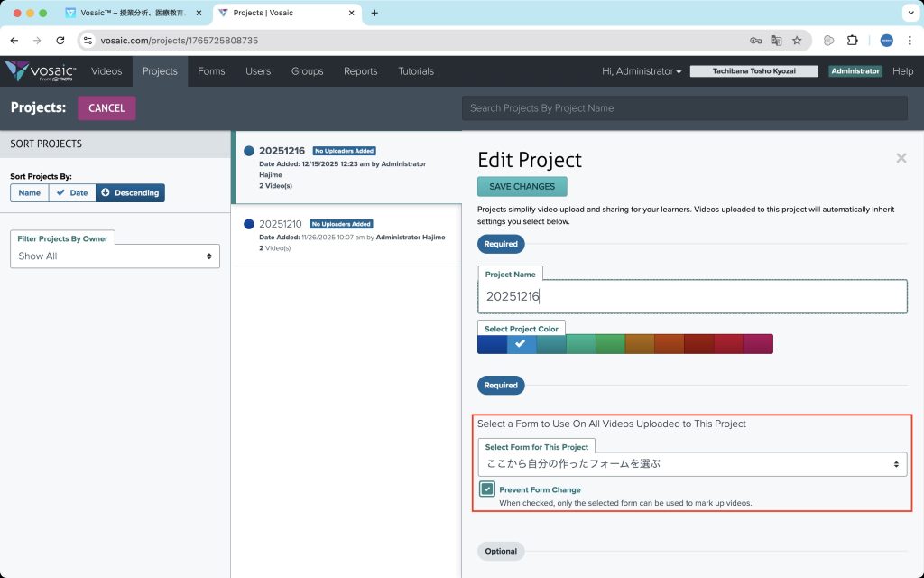The width and height of the screenshot is (924, 578).
Task: Expand the Hi, Administrator account menu
Action: tap(642, 71)
